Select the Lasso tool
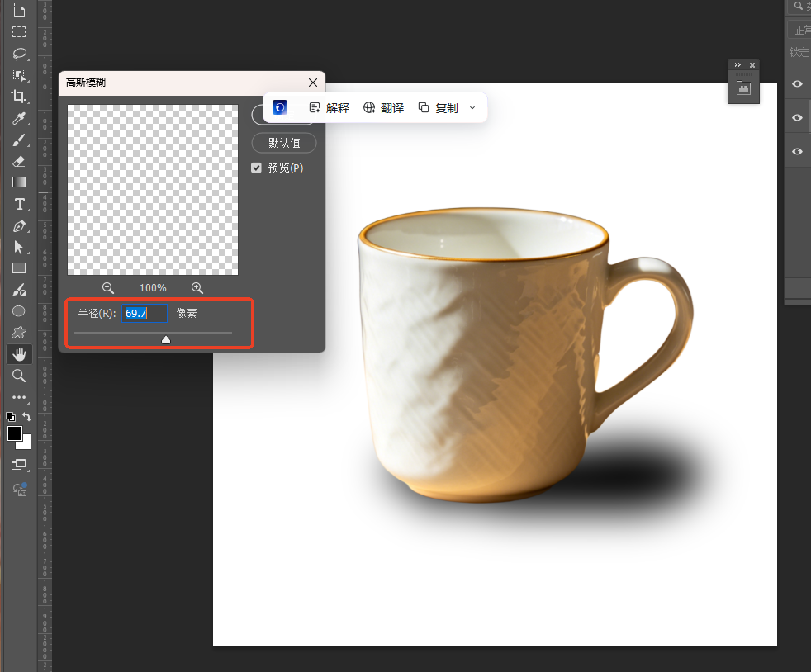 point(19,54)
